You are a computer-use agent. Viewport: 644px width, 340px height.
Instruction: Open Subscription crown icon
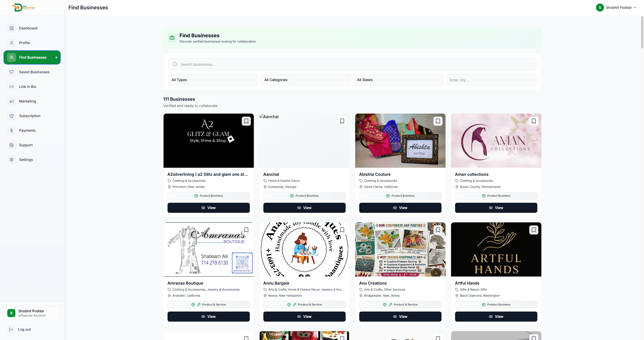[x=12, y=116]
